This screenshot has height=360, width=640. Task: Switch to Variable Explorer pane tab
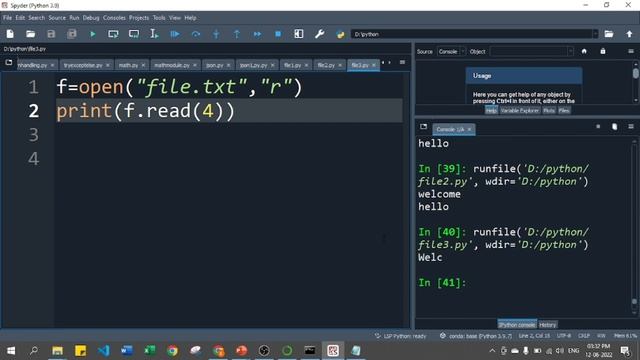(520, 111)
